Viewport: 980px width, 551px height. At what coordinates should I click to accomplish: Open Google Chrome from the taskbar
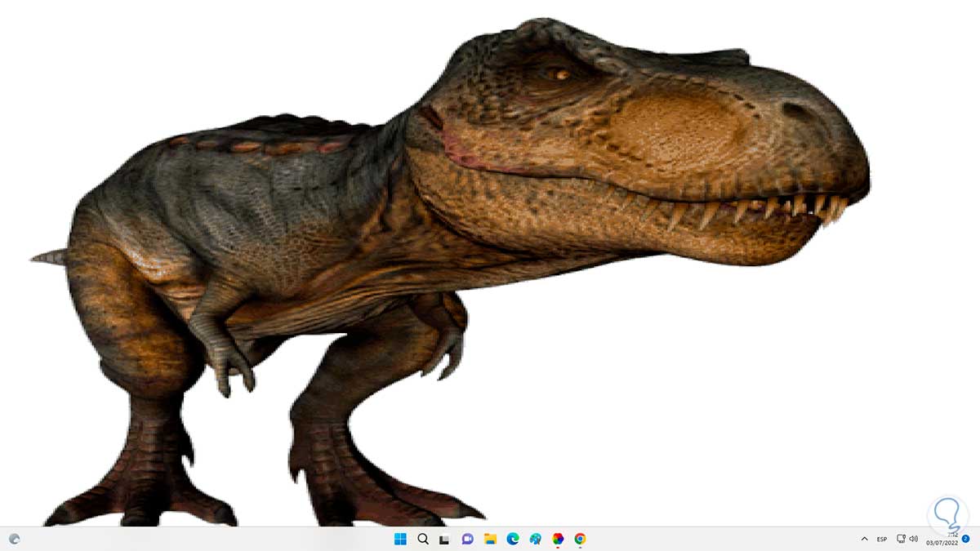(x=580, y=539)
